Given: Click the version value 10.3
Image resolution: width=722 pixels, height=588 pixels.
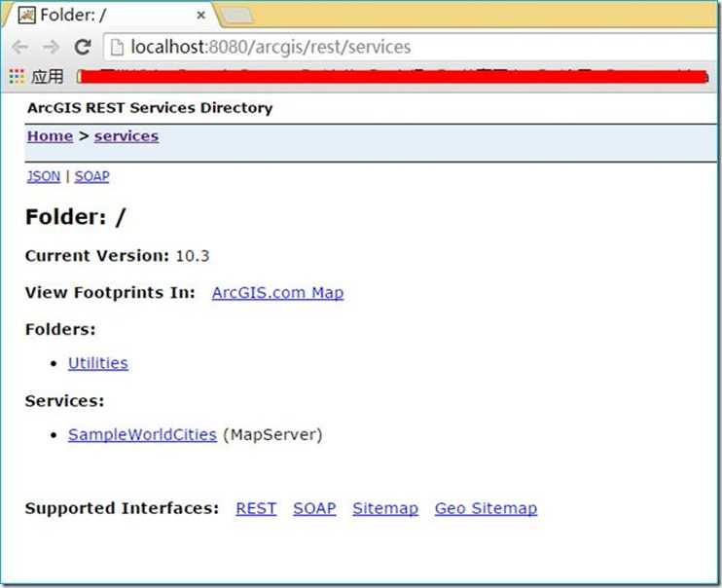Looking at the screenshot, I should (x=193, y=256).
